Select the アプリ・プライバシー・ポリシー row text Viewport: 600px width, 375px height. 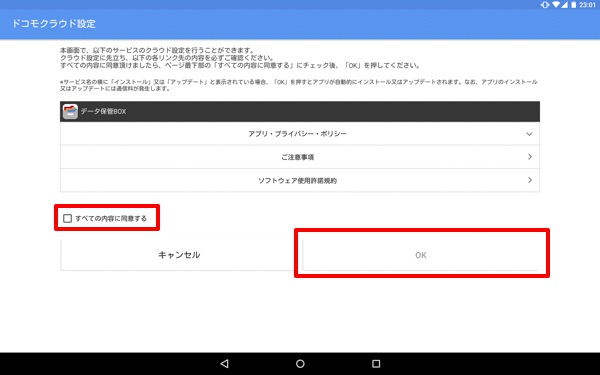297,134
